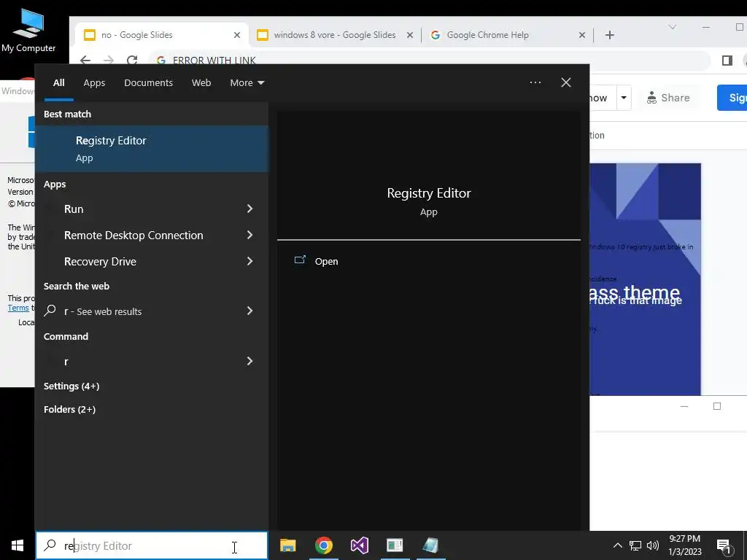Launch File Explorer from the taskbar
Screen dimensions: 747x560
click(x=287, y=545)
